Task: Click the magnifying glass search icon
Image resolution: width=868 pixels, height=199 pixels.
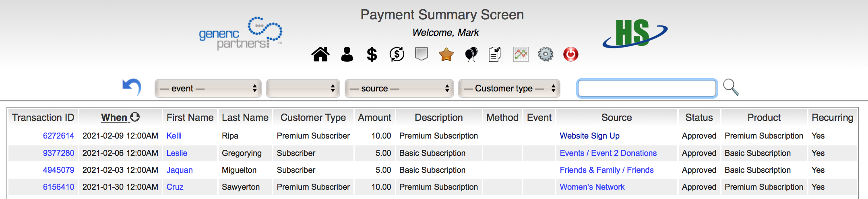Action: tap(730, 87)
